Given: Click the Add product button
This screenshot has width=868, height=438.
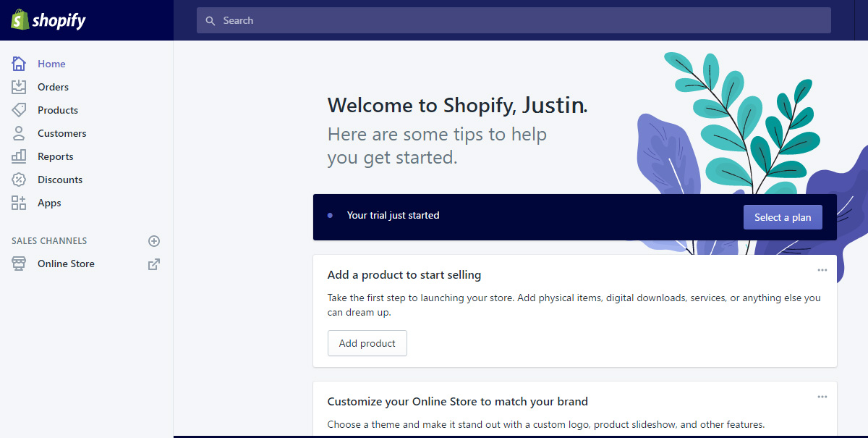Looking at the screenshot, I should 367,343.
